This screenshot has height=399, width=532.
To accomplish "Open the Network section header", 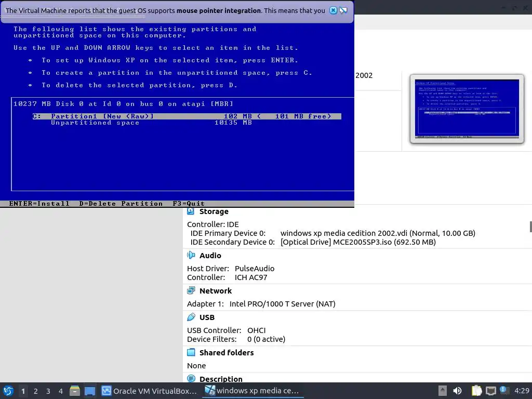I will pyautogui.click(x=216, y=291).
